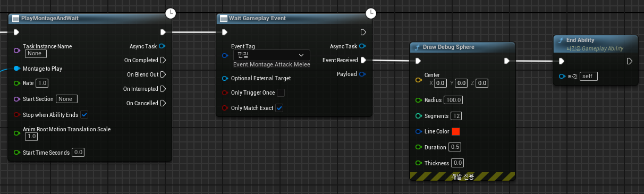Screen dimensions: 644x194
Task: Click the Task Instance Name None field
Action: (x=36, y=53)
